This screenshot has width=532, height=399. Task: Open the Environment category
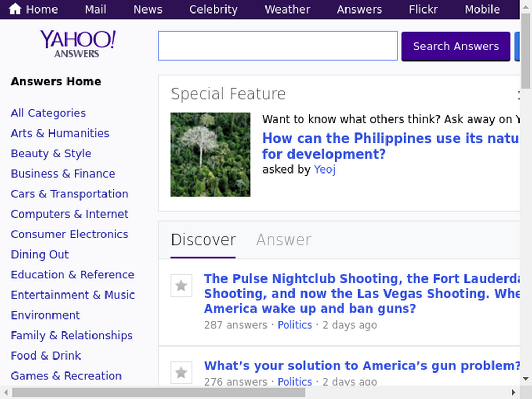point(46,315)
